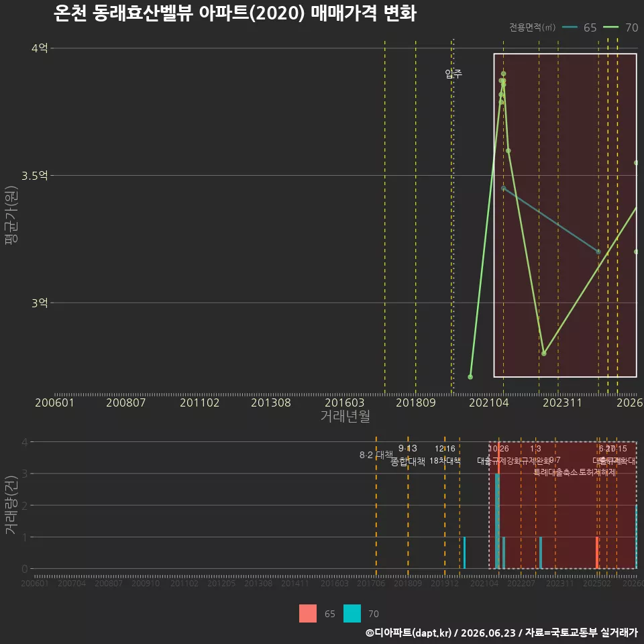Click the highest peak data point of line 70

coord(504,74)
